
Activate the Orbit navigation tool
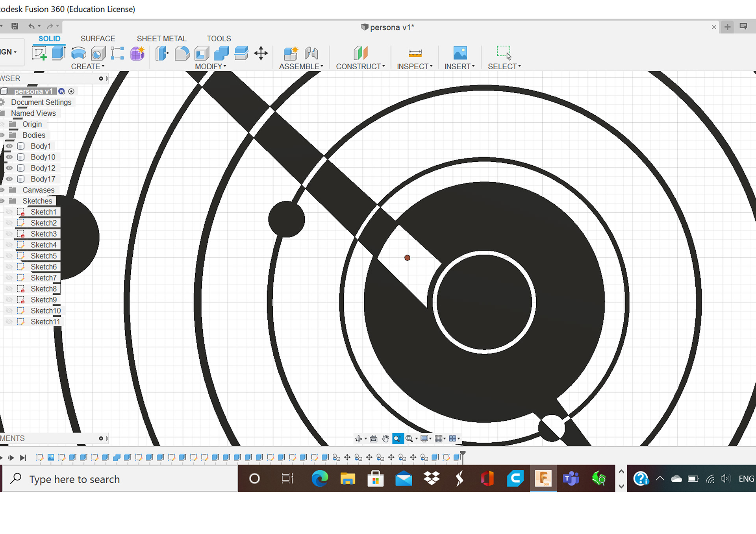[358, 439]
